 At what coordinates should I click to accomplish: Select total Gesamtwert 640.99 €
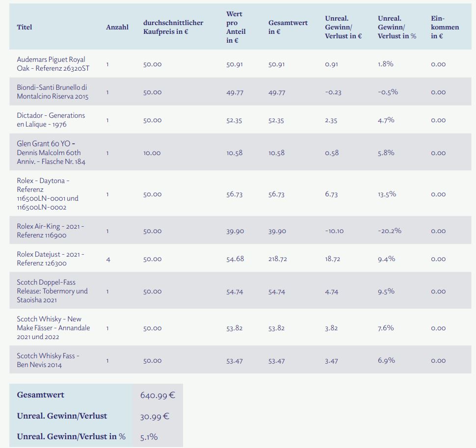coord(158,395)
